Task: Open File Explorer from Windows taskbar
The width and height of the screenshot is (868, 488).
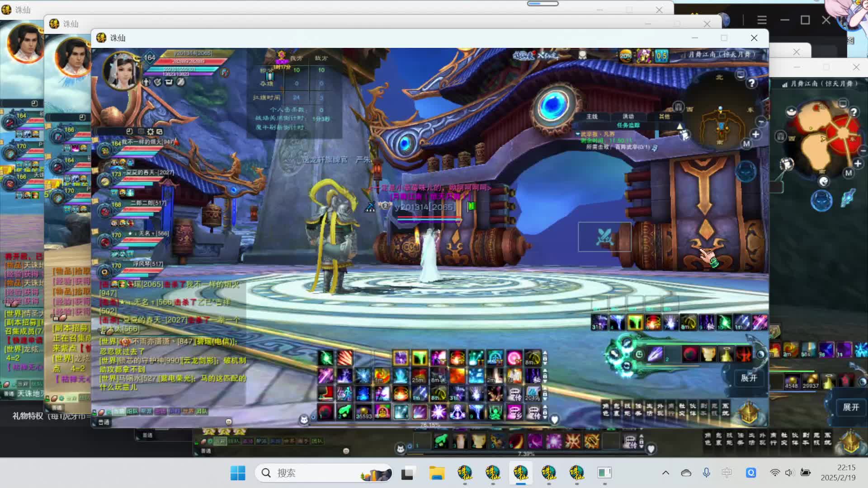Action: tap(437, 473)
